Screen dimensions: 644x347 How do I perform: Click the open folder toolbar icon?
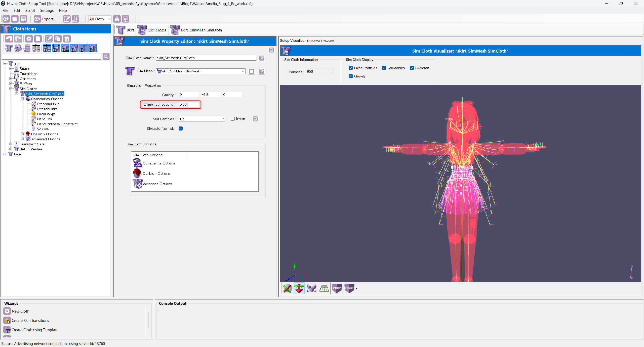click(x=15, y=19)
